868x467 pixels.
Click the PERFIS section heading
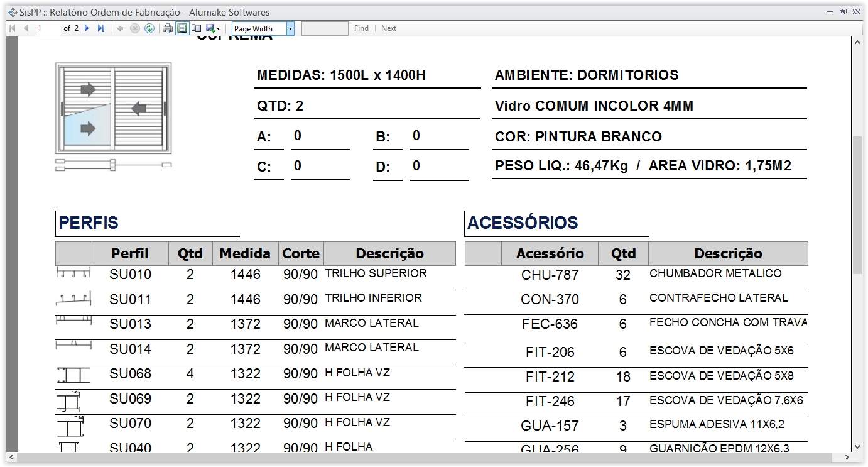[x=88, y=223]
